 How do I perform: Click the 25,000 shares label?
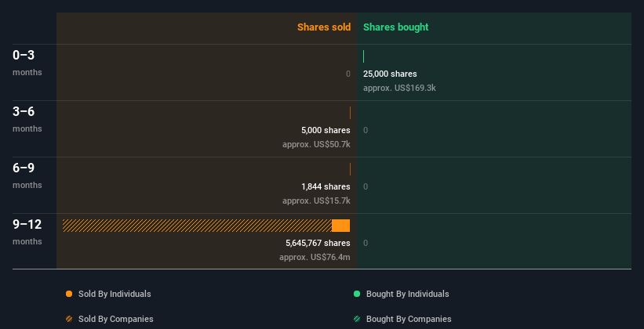pyautogui.click(x=390, y=74)
